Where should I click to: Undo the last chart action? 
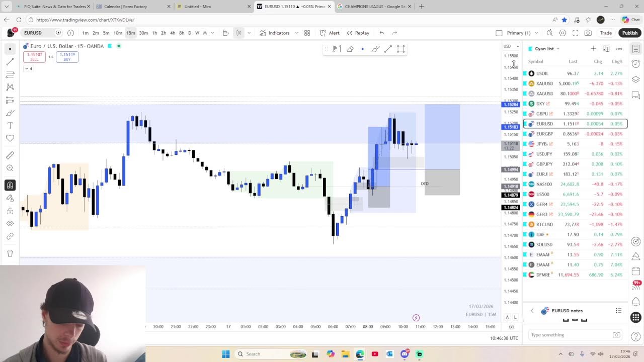[x=382, y=33]
